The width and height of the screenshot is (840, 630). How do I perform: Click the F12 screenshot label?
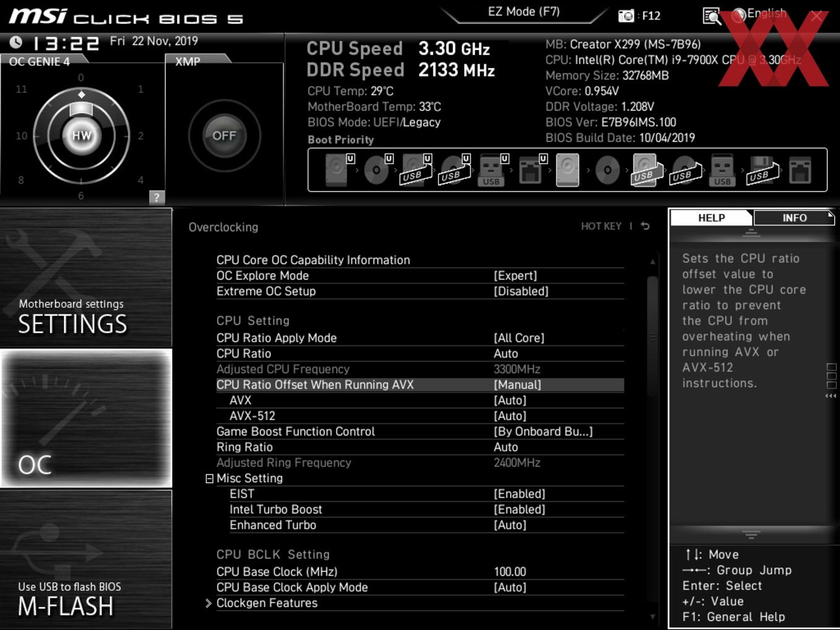click(x=651, y=15)
